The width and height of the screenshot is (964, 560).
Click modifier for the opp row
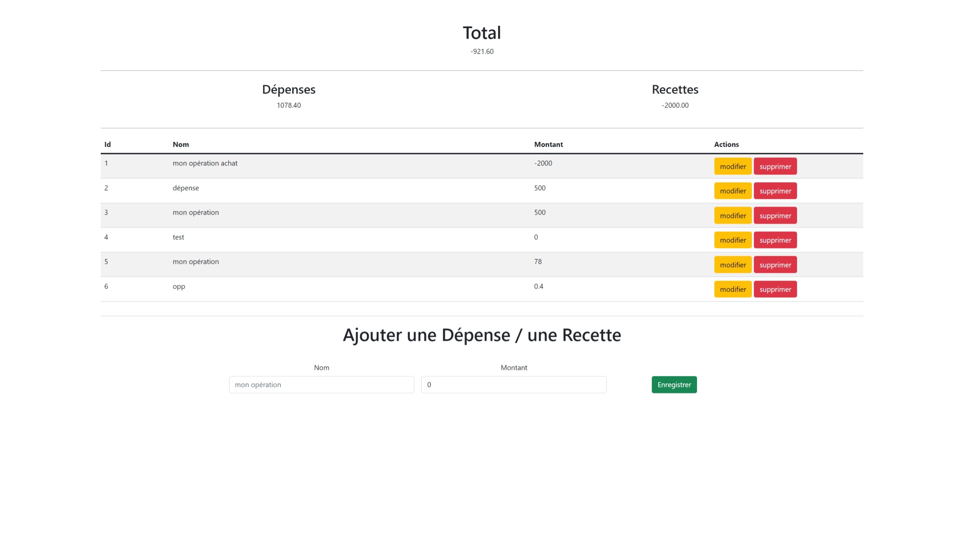733,289
